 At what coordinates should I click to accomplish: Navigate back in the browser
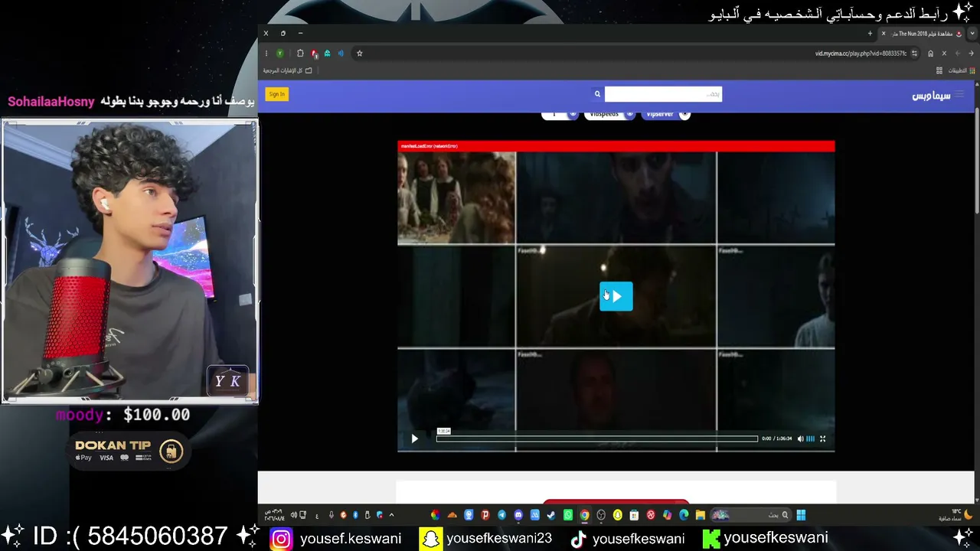pyautogui.click(x=972, y=54)
